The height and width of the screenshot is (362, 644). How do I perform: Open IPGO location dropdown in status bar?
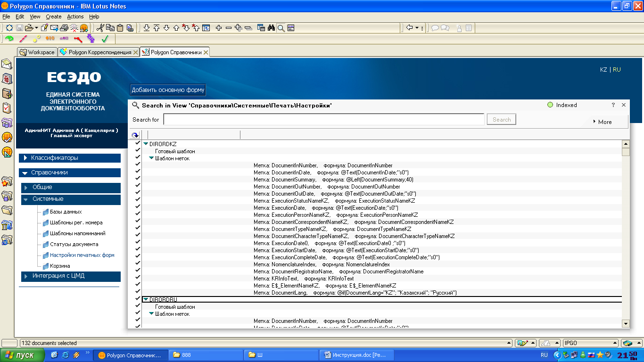click(x=591, y=343)
